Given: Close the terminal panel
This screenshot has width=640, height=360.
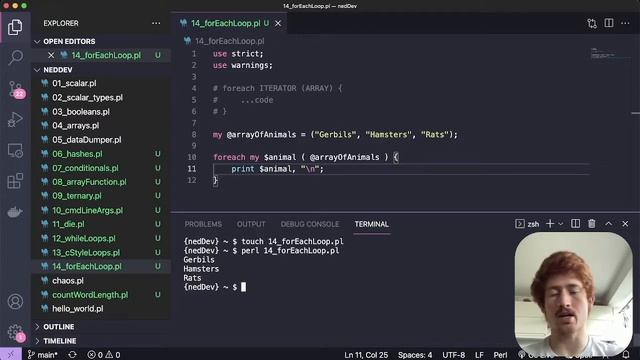Looking at the screenshot, I should click(x=625, y=224).
